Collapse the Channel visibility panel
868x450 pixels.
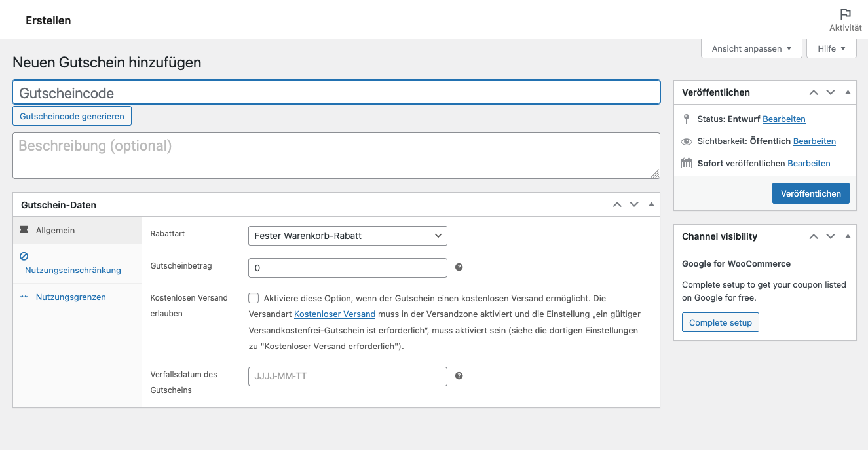(848, 236)
